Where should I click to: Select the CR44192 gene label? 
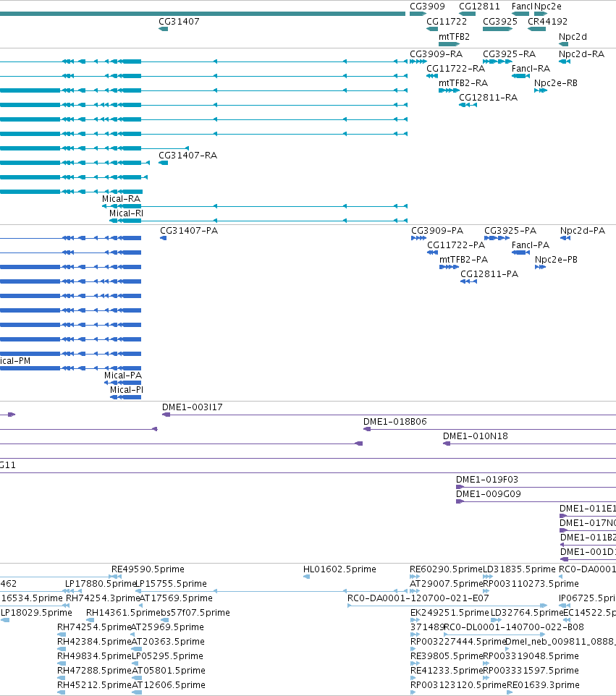tap(547, 21)
